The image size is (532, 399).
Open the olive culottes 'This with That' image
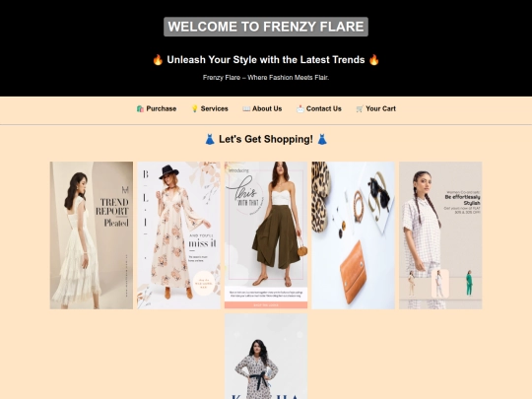tap(266, 235)
